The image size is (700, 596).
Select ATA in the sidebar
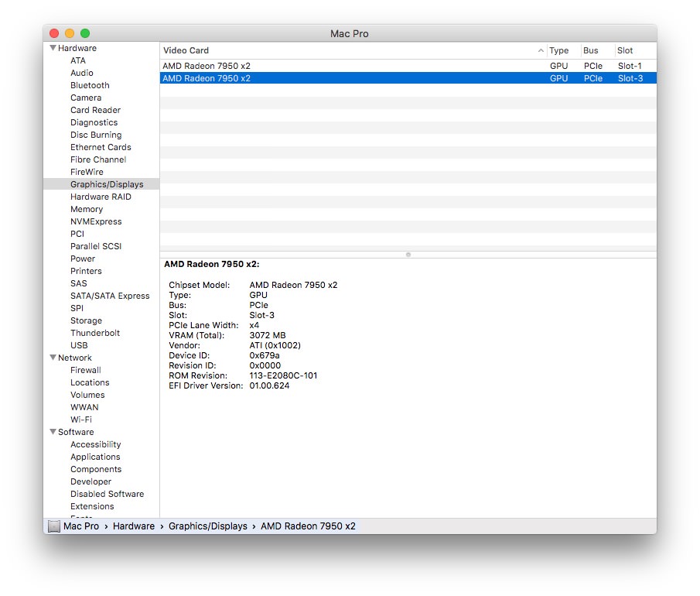[78, 60]
